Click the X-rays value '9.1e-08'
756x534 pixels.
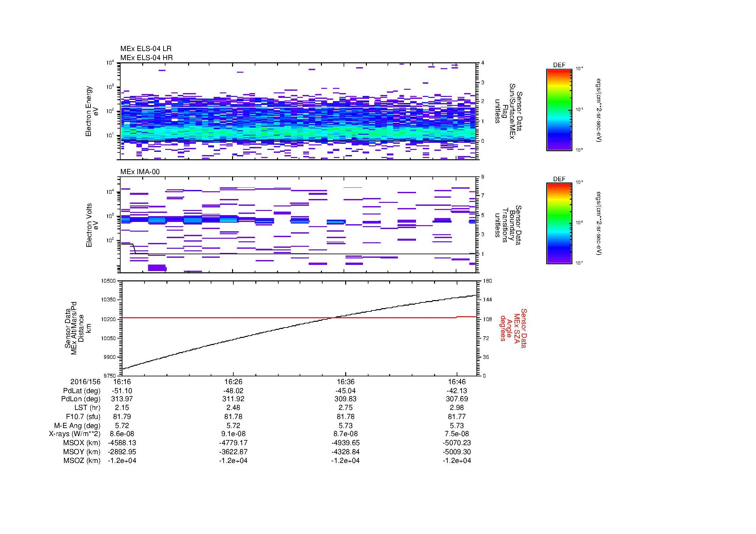[x=233, y=434]
